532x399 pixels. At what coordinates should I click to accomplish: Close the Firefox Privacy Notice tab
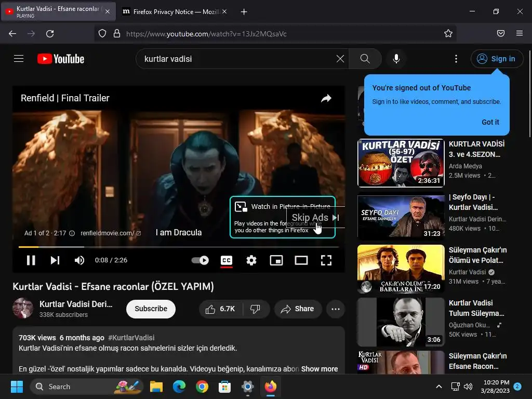224,11
